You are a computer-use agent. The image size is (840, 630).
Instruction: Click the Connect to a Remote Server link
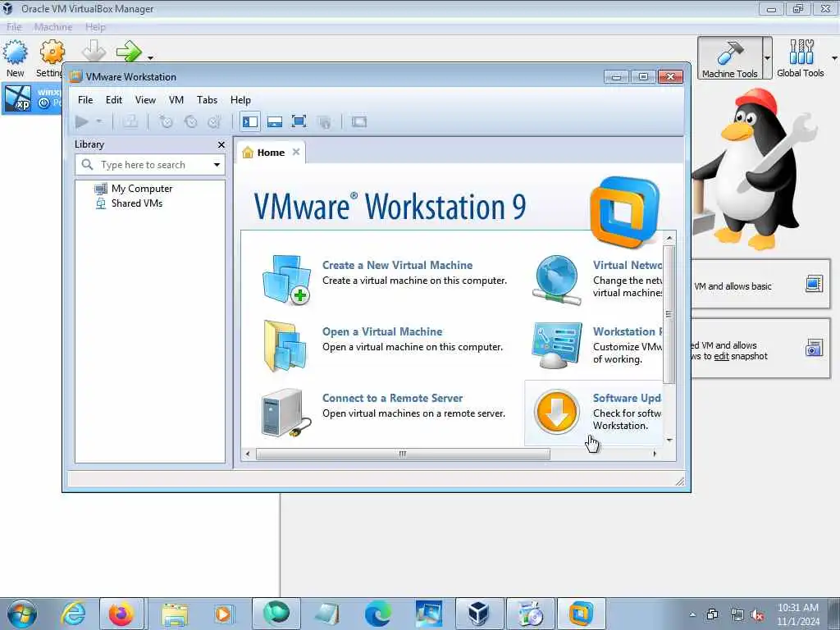tap(393, 398)
